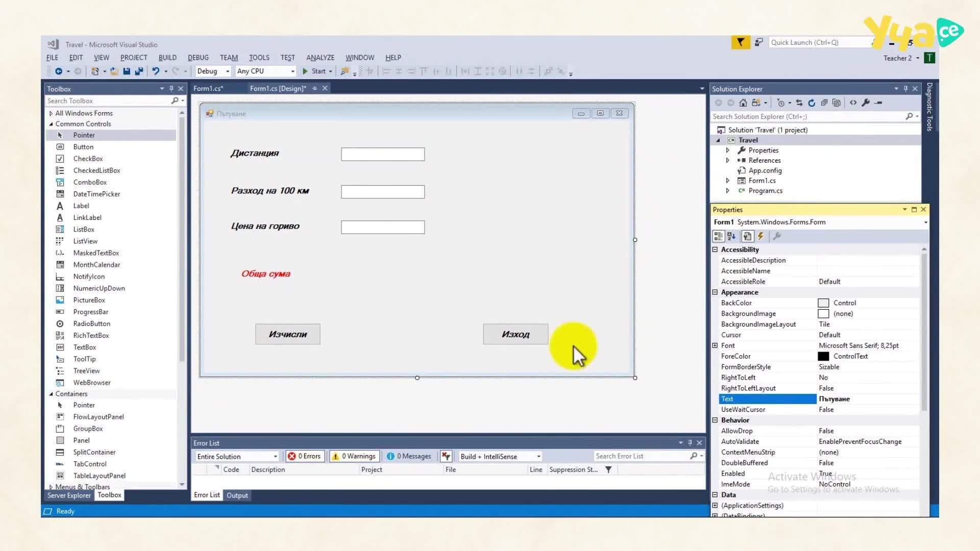The height and width of the screenshot is (551, 980).
Task: Select the textbox next to Цена на гориво
Action: [383, 227]
